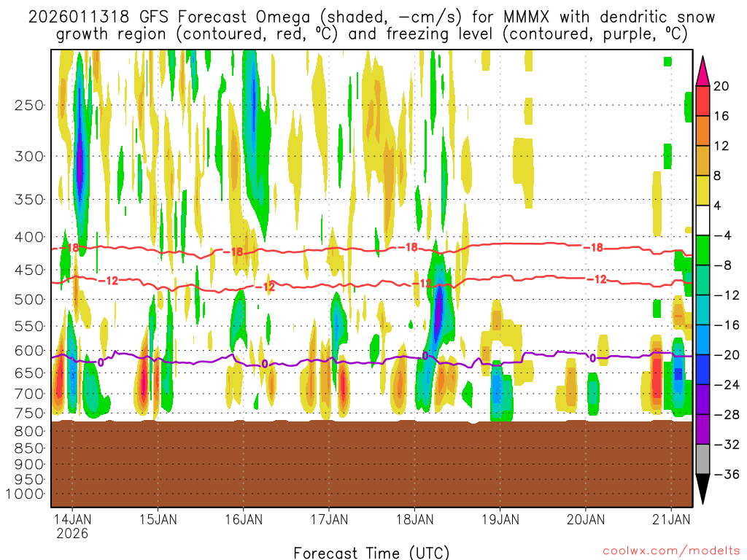Pick the white color bar segment between 4 and -4

pos(703,220)
